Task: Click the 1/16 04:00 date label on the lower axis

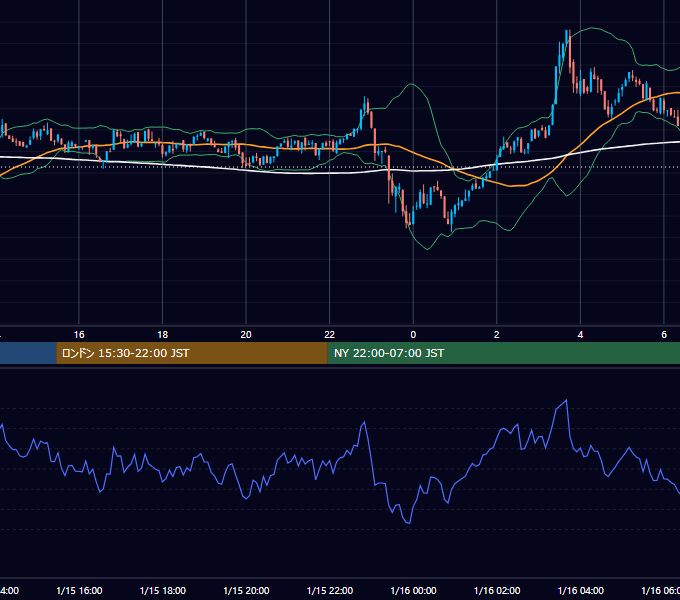Action: pyautogui.click(x=581, y=590)
